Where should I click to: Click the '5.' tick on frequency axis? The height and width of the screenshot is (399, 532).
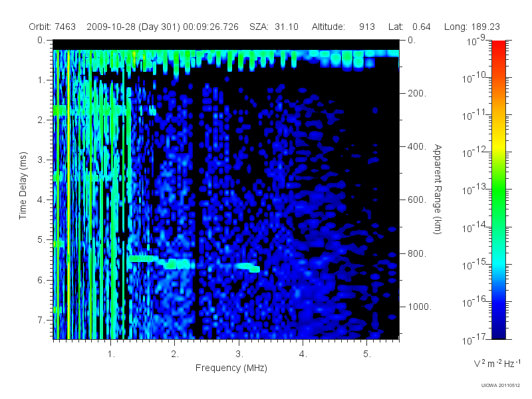367,354
